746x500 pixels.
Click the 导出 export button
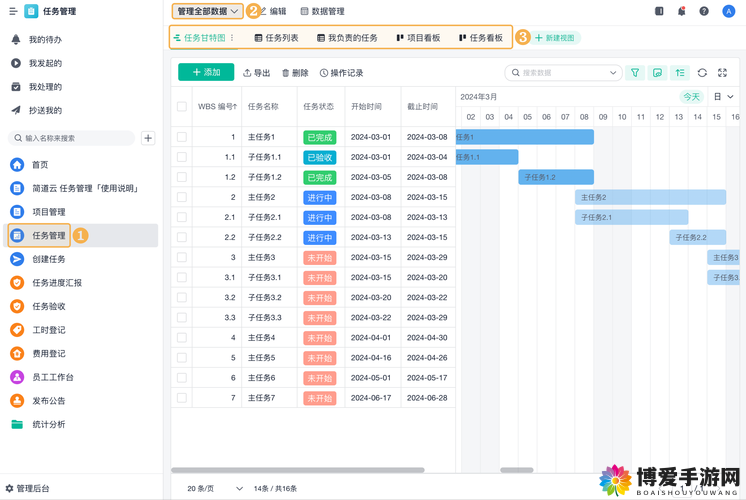(x=256, y=73)
